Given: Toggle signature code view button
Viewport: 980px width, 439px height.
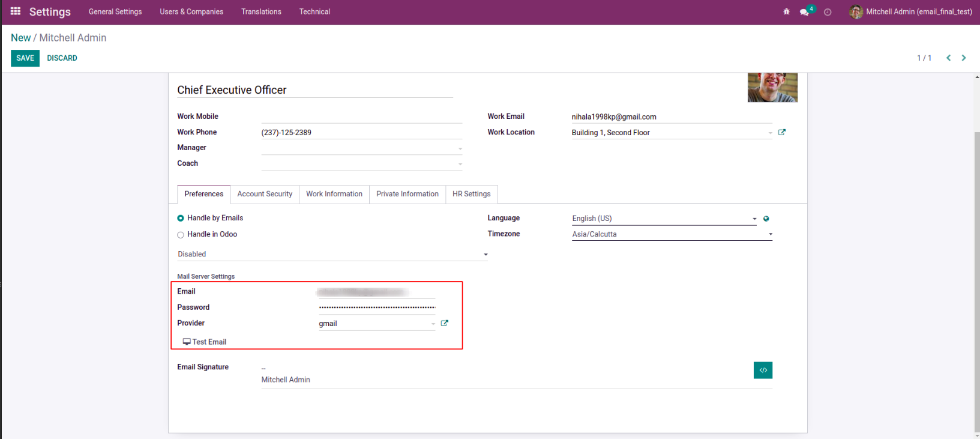Looking at the screenshot, I should coord(763,370).
